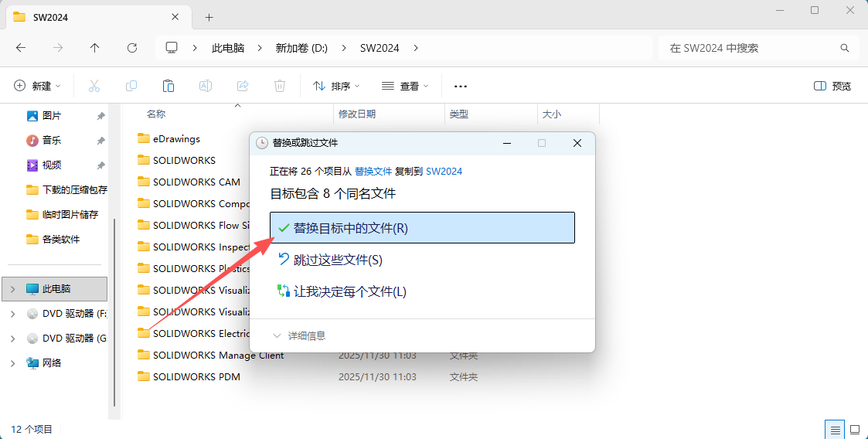Expand the DVD 驱动器 (G) node

[x=12, y=339]
